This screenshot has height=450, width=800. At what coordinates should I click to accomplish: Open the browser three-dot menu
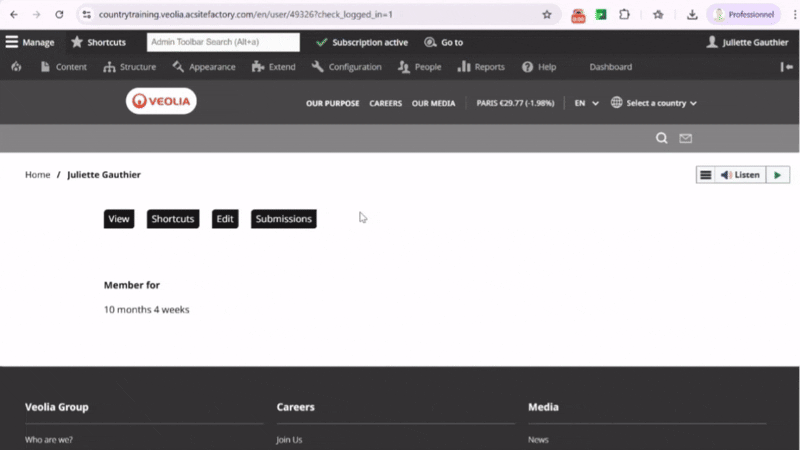coord(795,14)
